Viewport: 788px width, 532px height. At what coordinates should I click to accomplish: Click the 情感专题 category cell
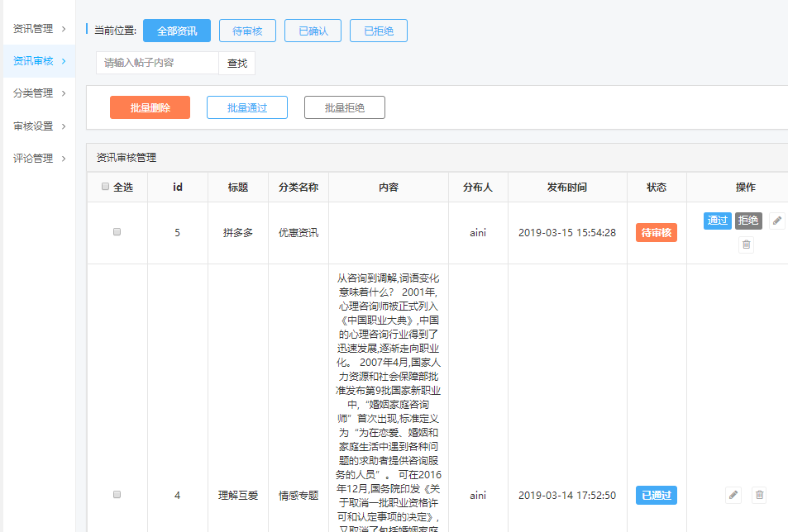(x=298, y=496)
